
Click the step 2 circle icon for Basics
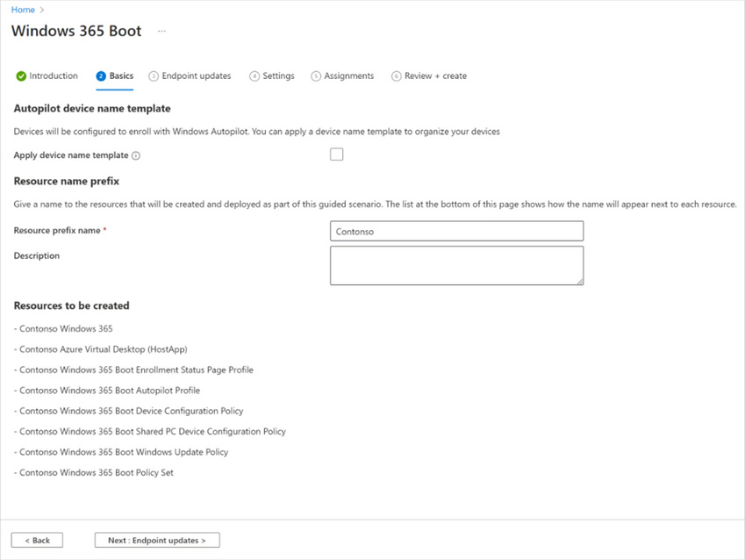[101, 76]
